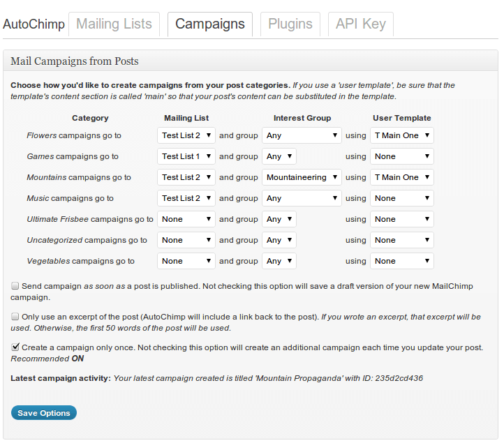
Task: Expand the Games interest group dropdown
Action: click(x=279, y=156)
